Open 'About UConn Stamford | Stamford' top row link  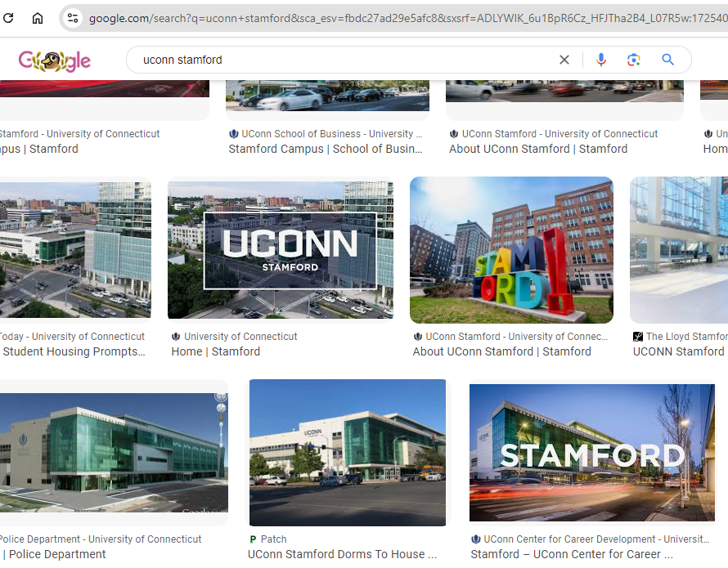538,149
